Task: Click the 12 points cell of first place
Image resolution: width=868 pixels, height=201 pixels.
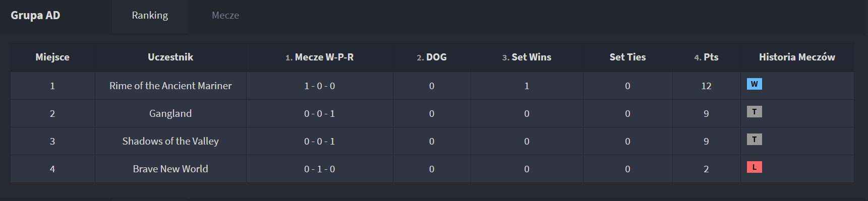Action: 706,86
